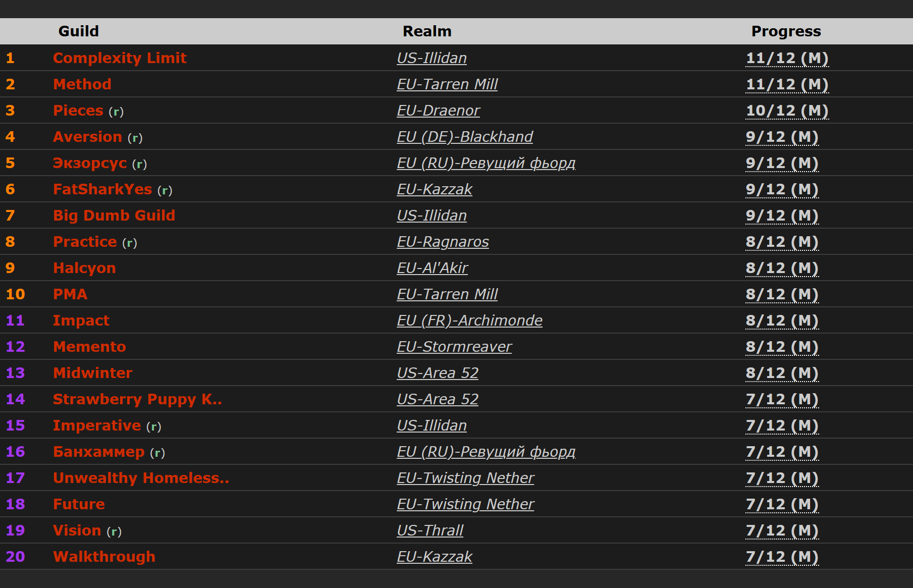Select the (r) marker next to Practice

pyautogui.click(x=130, y=243)
